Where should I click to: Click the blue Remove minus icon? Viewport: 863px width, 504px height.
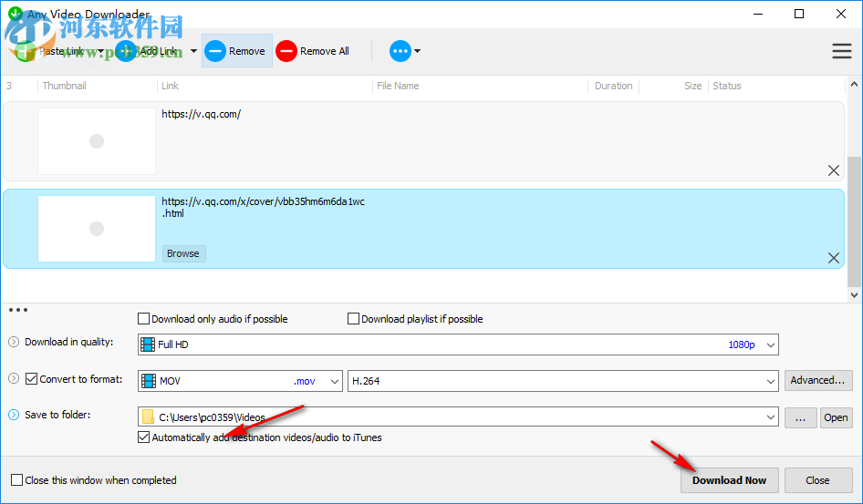point(215,51)
